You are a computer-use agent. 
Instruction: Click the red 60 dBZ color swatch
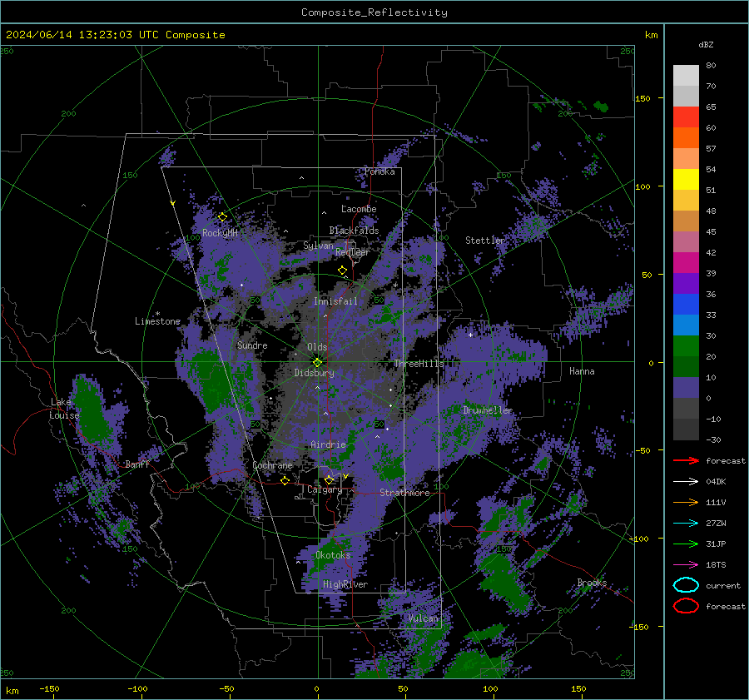686,117
